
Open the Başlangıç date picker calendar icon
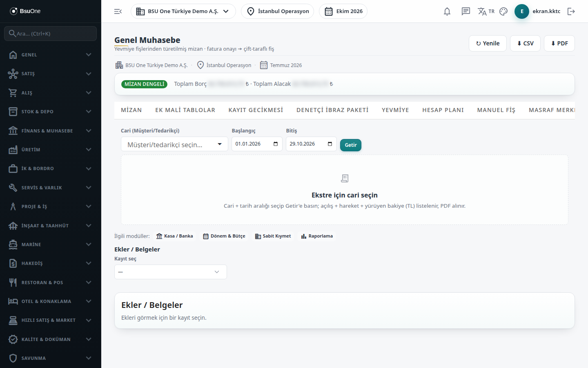[x=276, y=144]
